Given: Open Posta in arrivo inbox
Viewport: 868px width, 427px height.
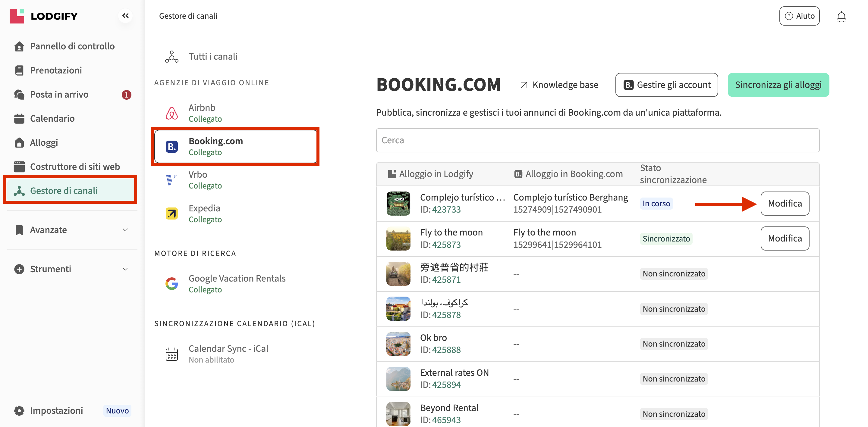Looking at the screenshot, I should pos(59,95).
